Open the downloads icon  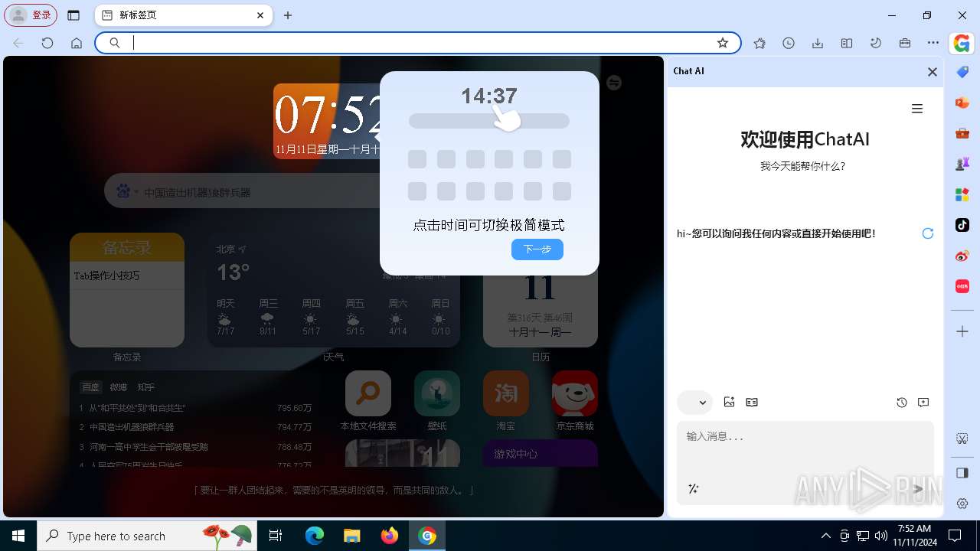[x=818, y=44]
